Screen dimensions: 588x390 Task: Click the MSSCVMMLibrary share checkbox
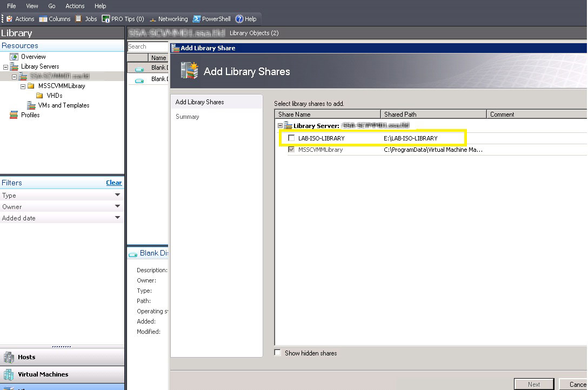(x=291, y=150)
